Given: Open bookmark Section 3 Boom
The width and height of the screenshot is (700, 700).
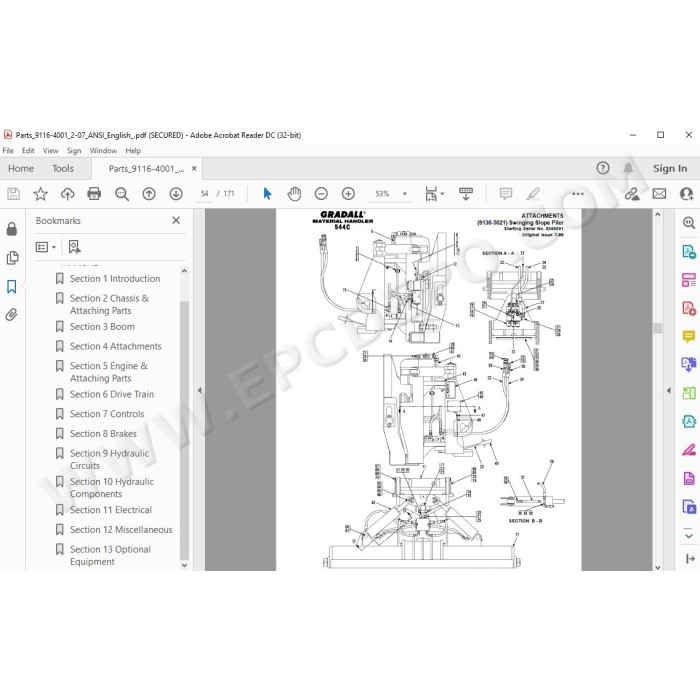Looking at the screenshot, I should click(x=102, y=327).
